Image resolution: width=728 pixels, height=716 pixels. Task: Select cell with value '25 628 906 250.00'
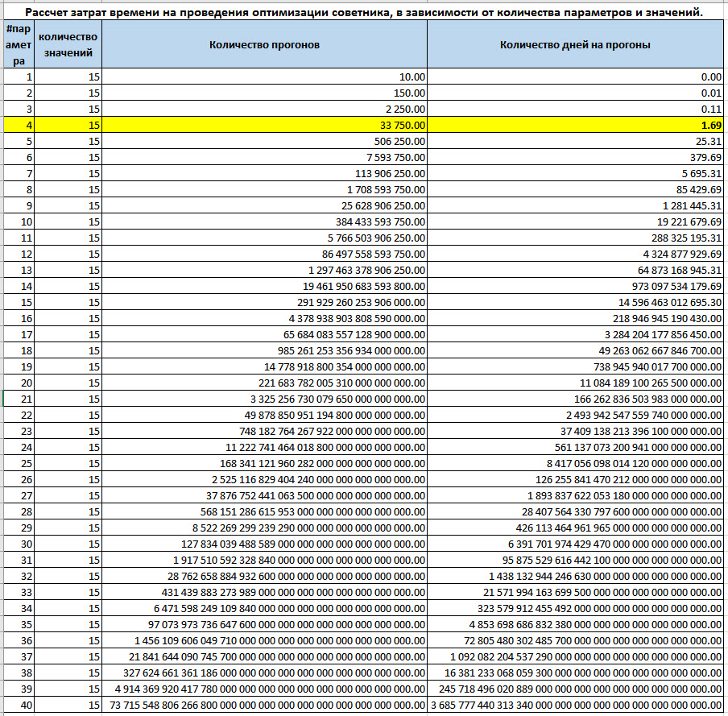coord(264,205)
